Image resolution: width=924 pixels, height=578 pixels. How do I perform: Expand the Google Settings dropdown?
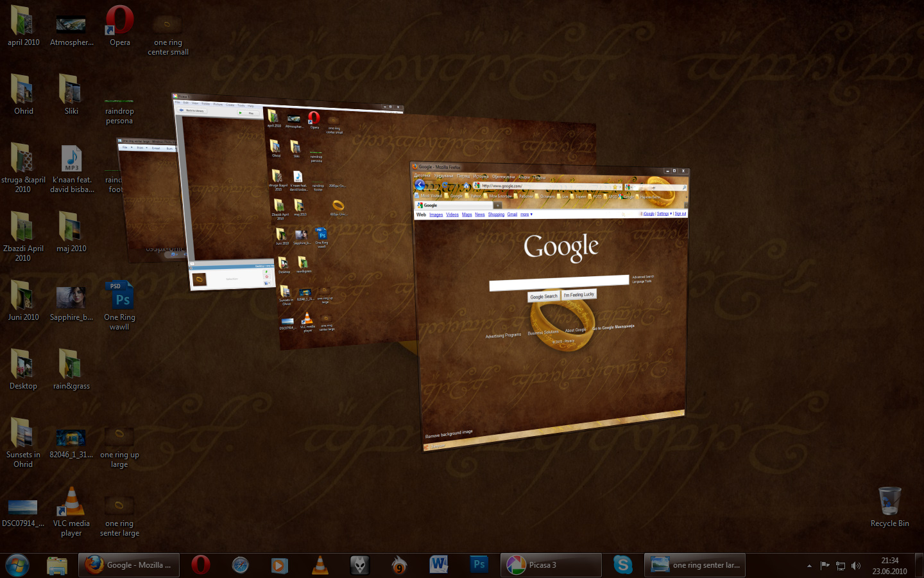pos(664,213)
